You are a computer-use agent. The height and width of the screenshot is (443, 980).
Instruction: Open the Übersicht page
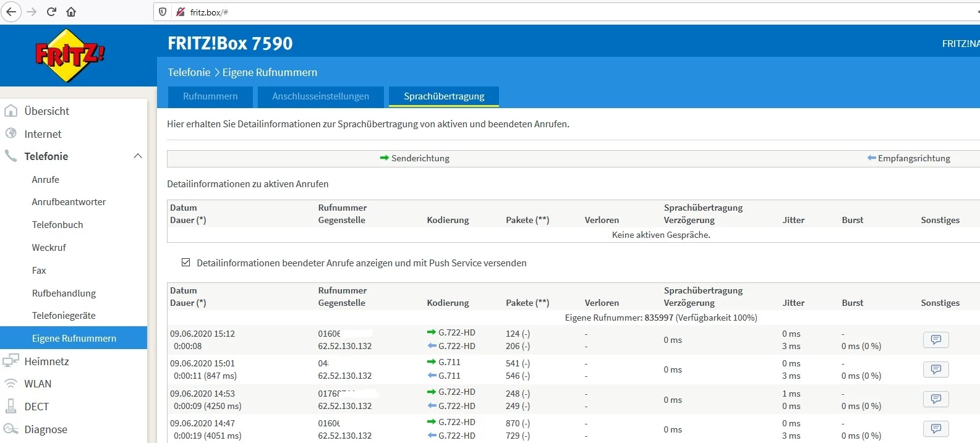[46, 111]
